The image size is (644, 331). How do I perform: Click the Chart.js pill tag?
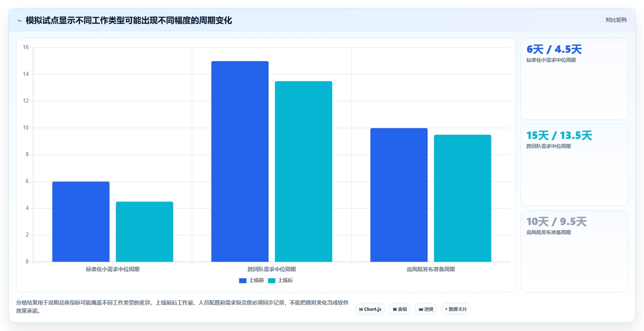pyautogui.click(x=370, y=309)
